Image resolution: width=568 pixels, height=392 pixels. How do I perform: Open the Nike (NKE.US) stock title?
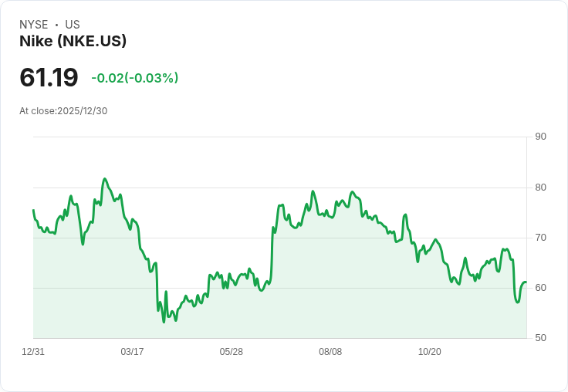click(x=73, y=41)
